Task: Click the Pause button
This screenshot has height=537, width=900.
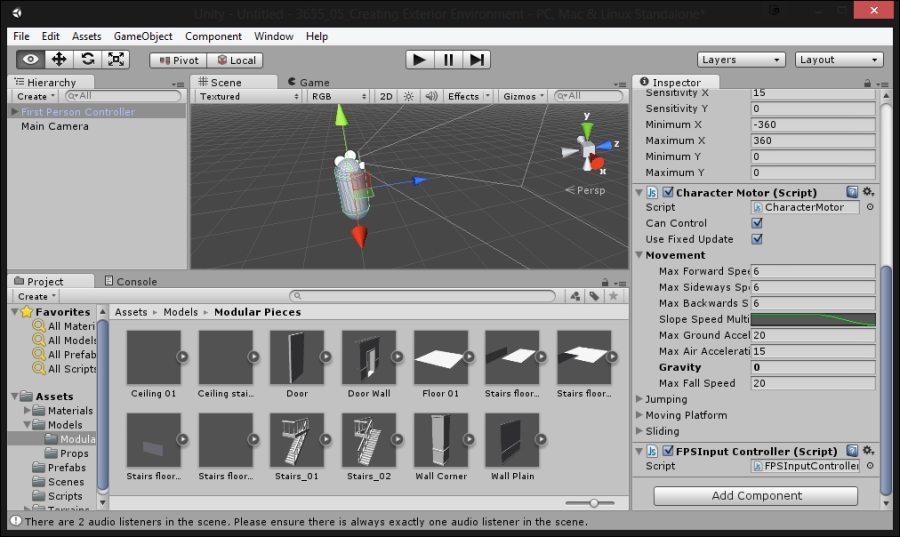Action: (x=448, y=60)
